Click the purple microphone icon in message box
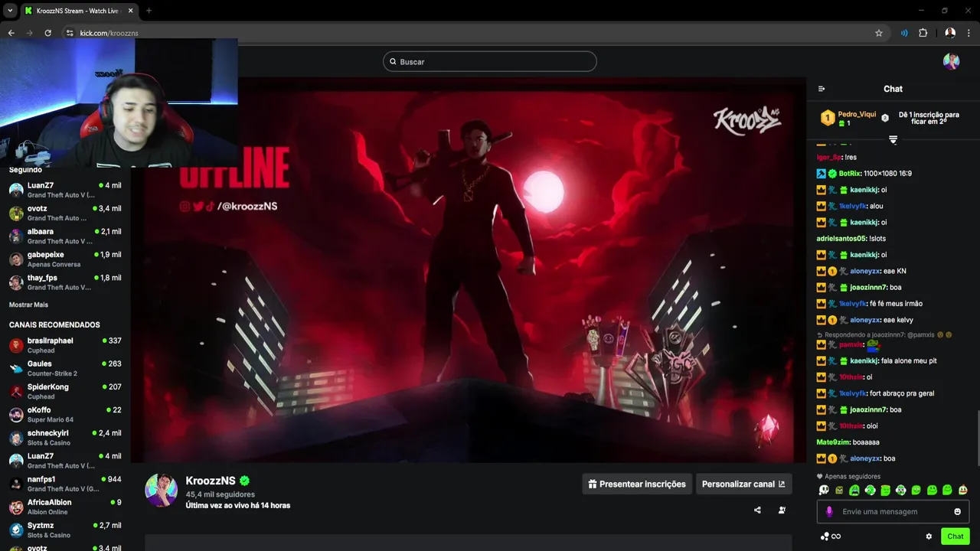Screen dimensions: 980x551 pyautogui.click(x=829, y=512)
